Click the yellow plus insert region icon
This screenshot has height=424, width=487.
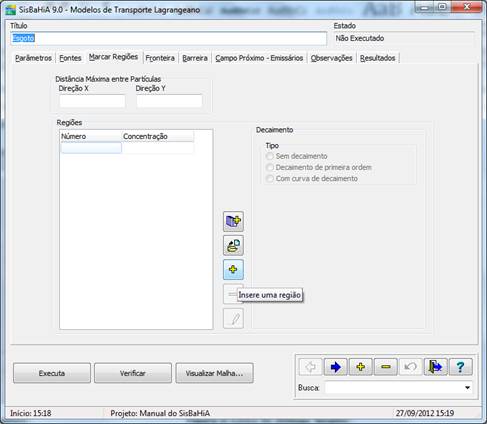[233, 269]
